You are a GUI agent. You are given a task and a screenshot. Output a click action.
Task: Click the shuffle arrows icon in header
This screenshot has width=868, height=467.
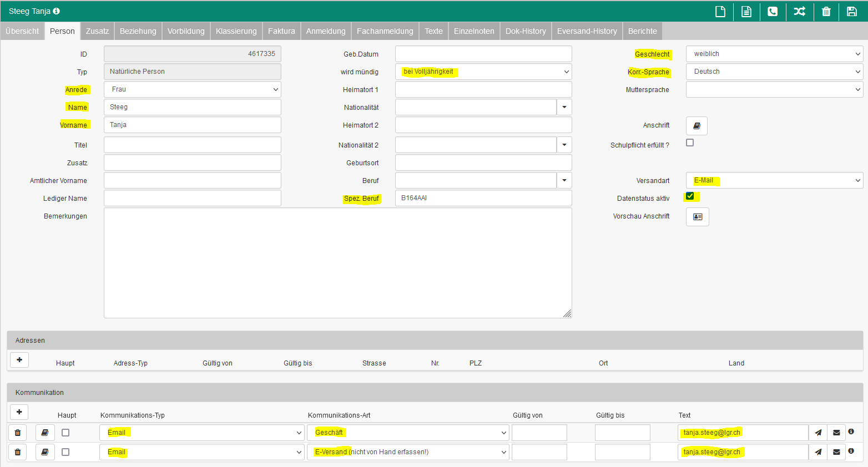click(x=799, y=12)
